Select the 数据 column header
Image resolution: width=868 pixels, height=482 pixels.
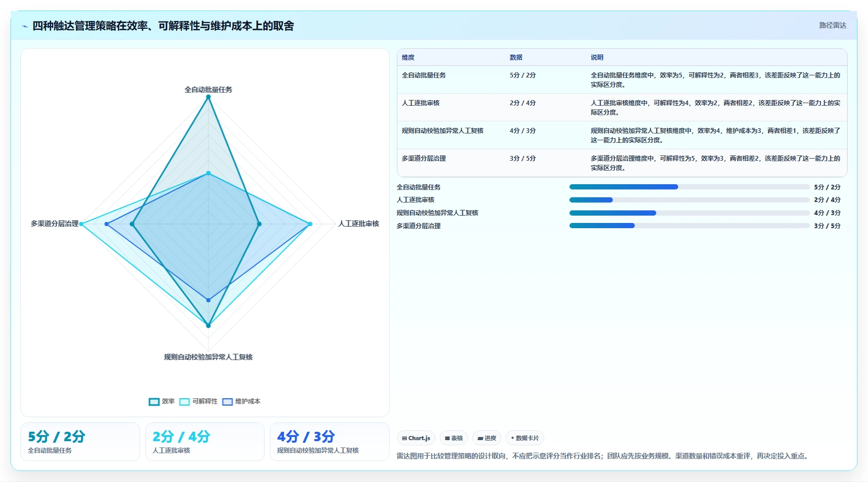click(x=516, y=58)
